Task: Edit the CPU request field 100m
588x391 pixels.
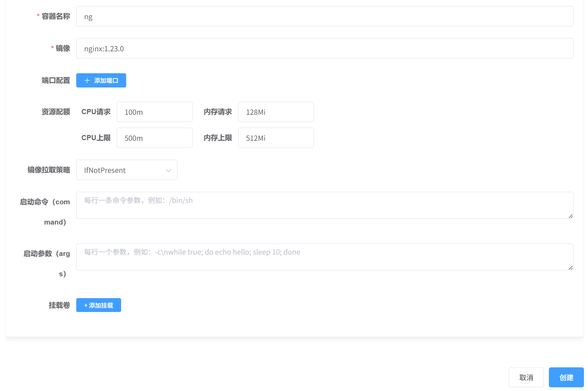Action: click(154, 112)
